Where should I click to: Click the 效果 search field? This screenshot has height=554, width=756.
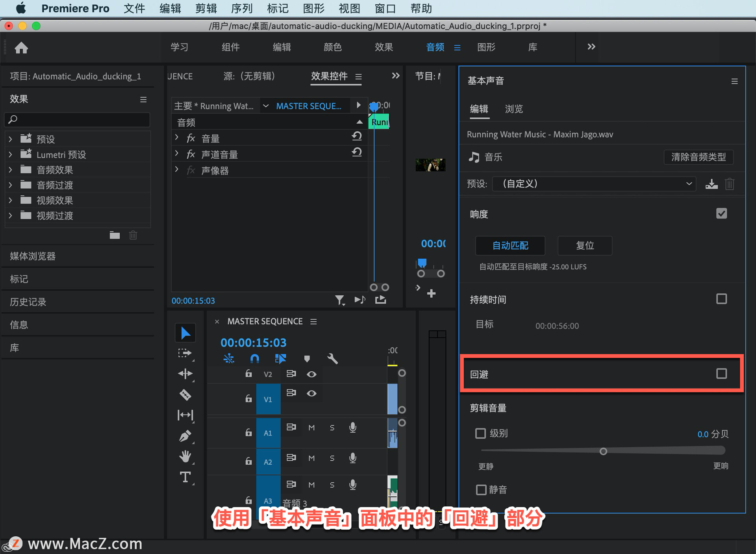tap(77, 119)
